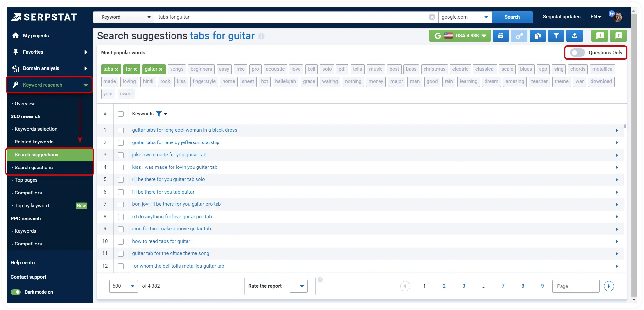Open the PPC research Competitors item
The image size is (644, 310).
coord(28,244)
